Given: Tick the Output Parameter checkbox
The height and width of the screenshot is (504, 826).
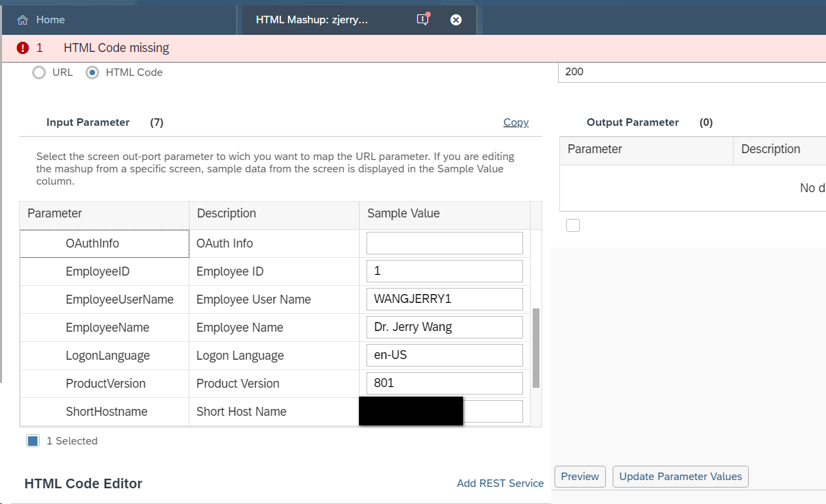Looking at the screenshot, I should click(x=573, y=226).
